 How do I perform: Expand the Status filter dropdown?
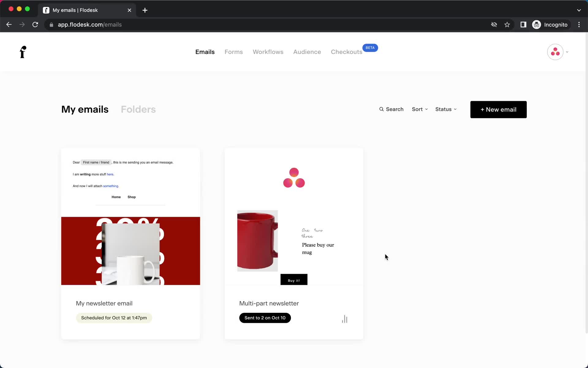tap(446, 109)
